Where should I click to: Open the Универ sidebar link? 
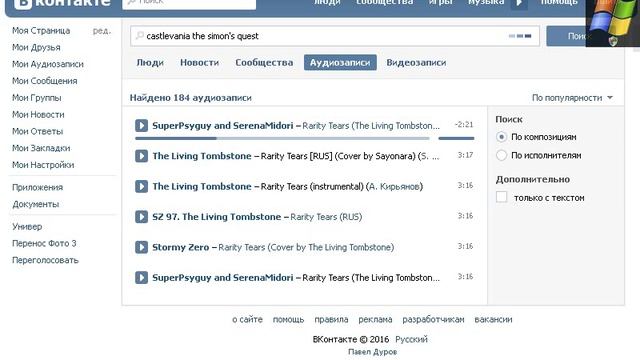pos(27,226)
